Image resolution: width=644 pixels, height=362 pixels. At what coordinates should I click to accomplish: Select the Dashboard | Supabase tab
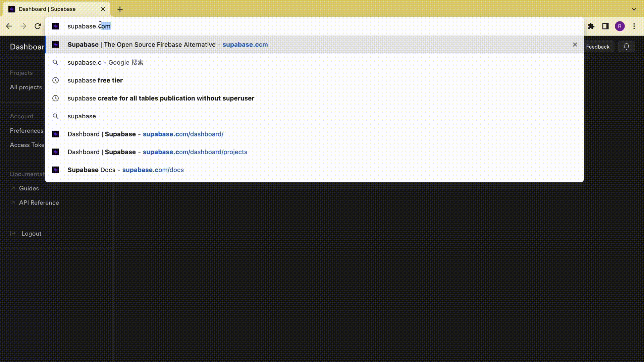point(57,9)
